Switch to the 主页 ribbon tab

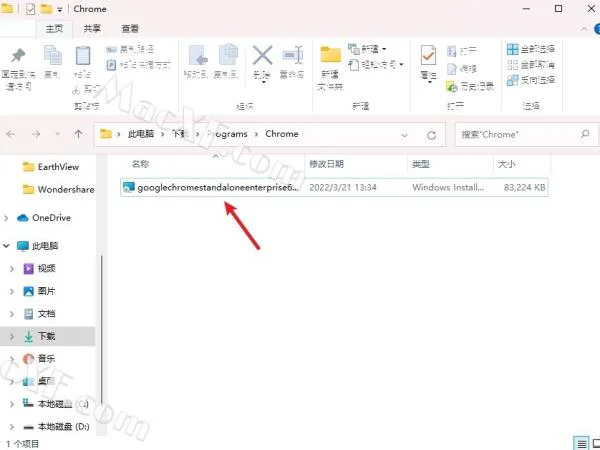click(54, 29)
